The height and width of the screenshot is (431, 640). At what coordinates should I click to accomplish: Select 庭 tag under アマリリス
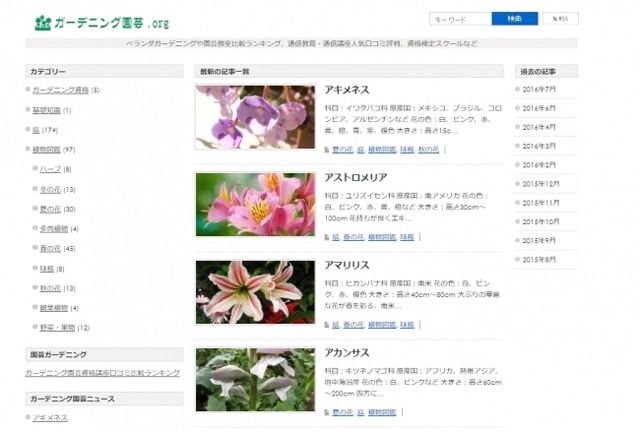point(336,325)
